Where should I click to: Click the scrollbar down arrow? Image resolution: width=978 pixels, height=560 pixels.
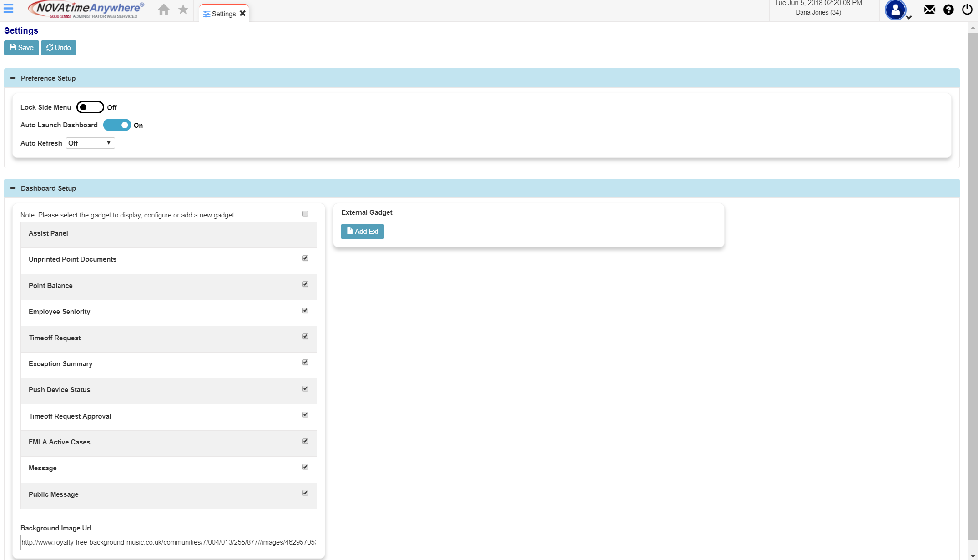click(973, 556)
